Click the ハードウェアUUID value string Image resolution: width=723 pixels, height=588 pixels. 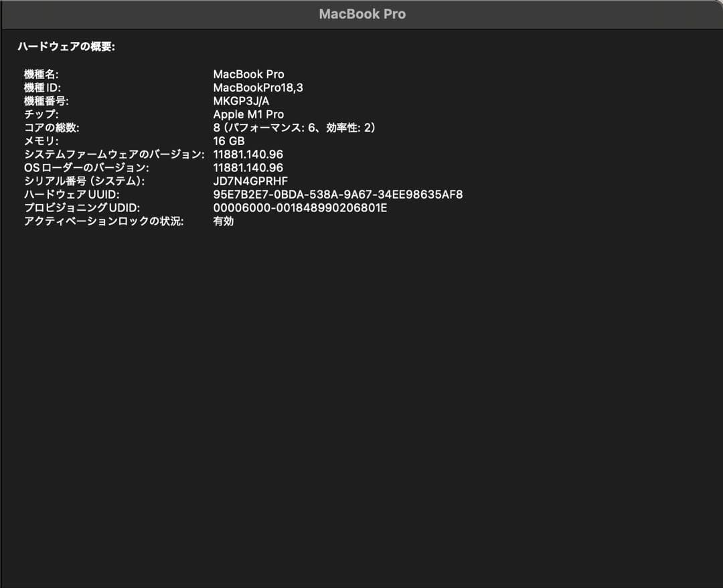tap(338, 194)
